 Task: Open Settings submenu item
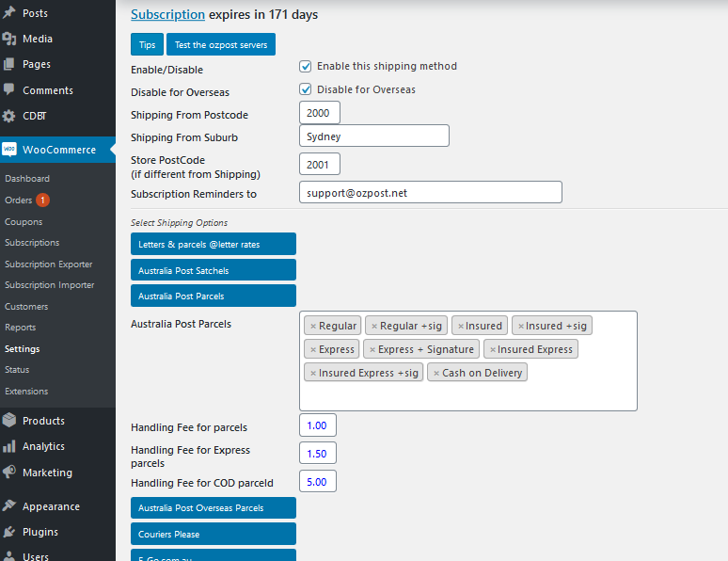click(x=22, y=348)
